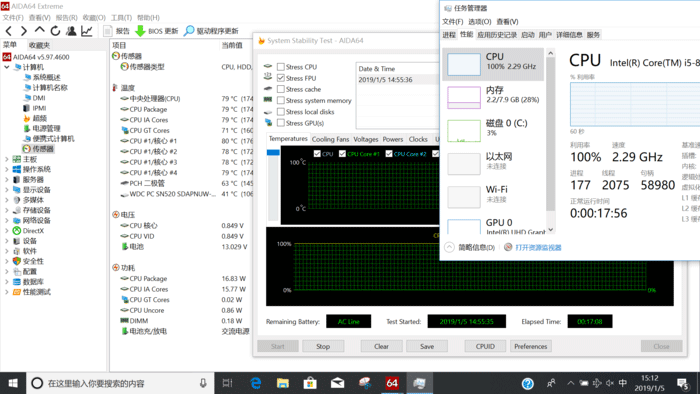The width and height of the screenshot is (700, 394).
Task: Launch Microsoft Edge from taskbar
Action: [x=255, y=383]
